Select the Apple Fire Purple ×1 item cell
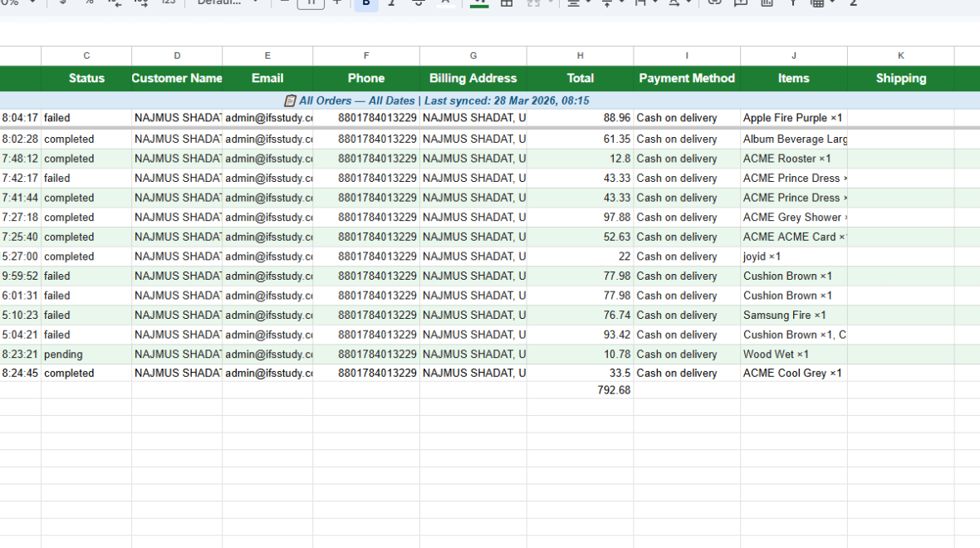The image size is (980, 548). (794, 117)
